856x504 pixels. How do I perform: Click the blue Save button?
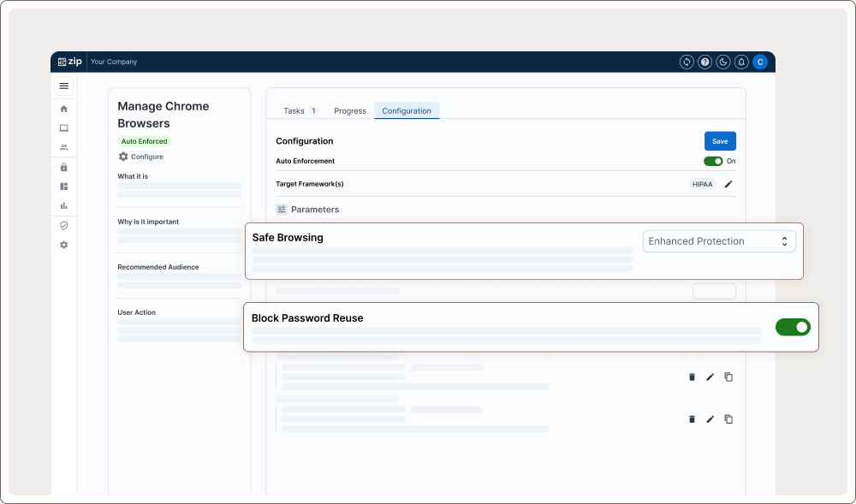720,141
